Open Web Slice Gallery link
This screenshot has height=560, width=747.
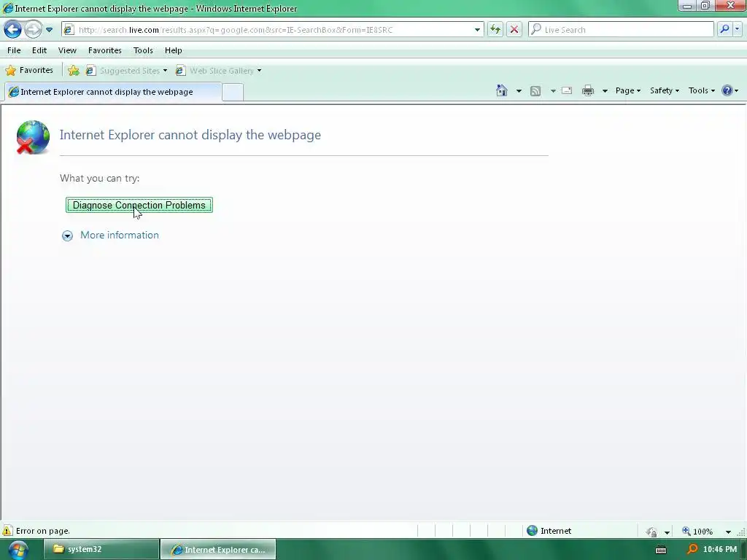click(x=215, y=71)
